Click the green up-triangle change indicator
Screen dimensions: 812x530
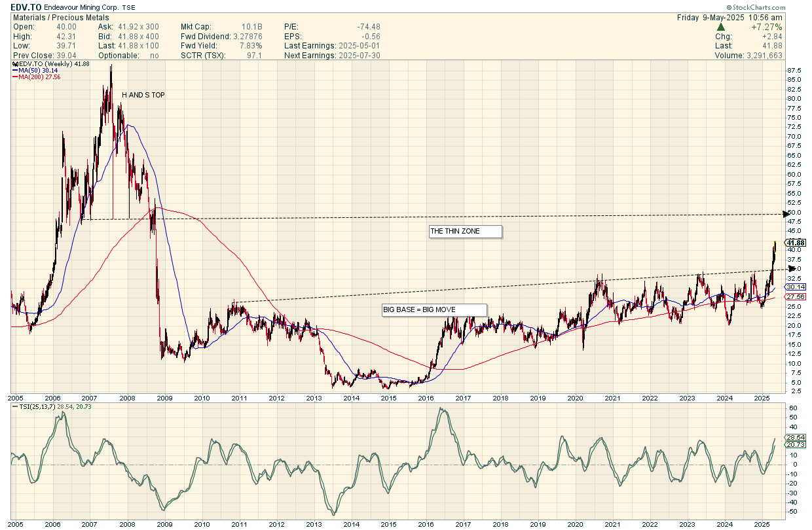click(x=721, y=27)
